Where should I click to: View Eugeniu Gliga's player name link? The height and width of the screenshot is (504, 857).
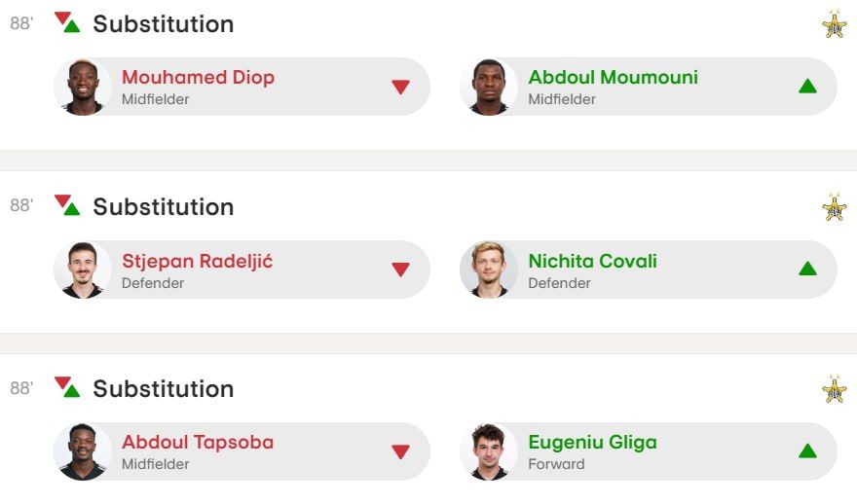coord(592,443)
